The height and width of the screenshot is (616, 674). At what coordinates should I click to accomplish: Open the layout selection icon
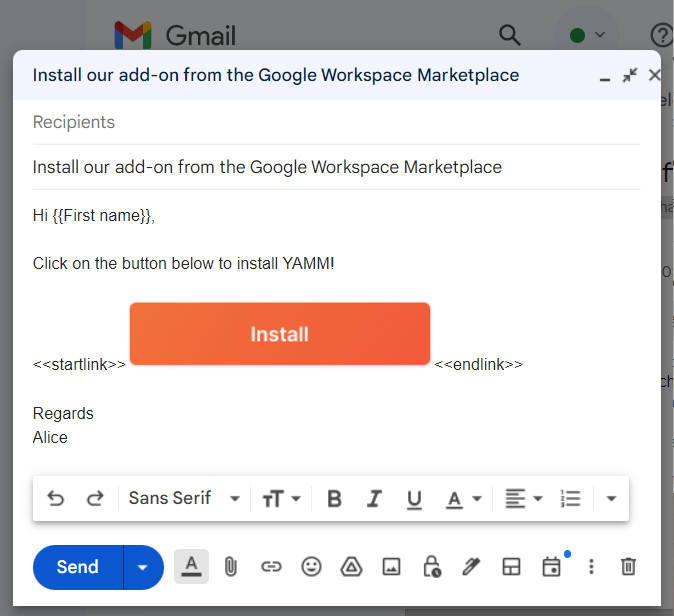pos(511,567)
